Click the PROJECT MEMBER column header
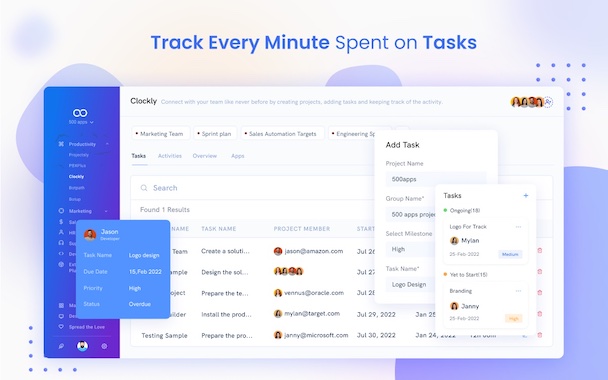 [x=302, y=229]
